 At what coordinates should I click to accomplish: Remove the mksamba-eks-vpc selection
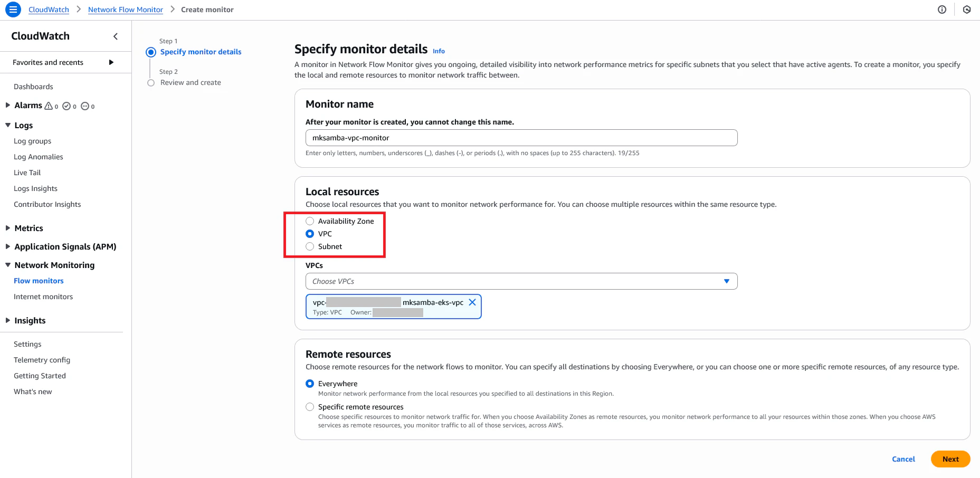pyautogui.click(x=472, y=302)
